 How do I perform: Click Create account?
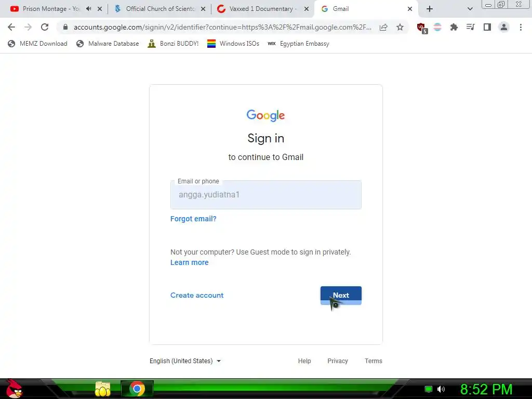click(x=197, y=295)
